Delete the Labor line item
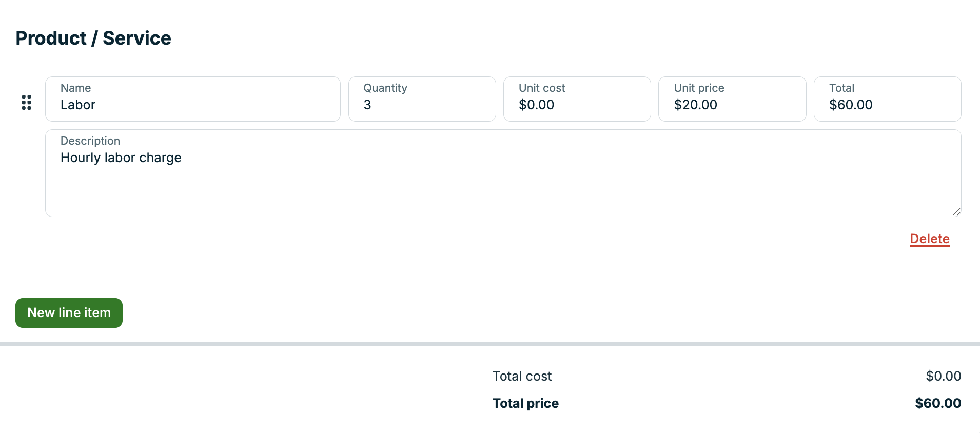Image resolution: width=980 pixels, height=433 pixels. 929,239
